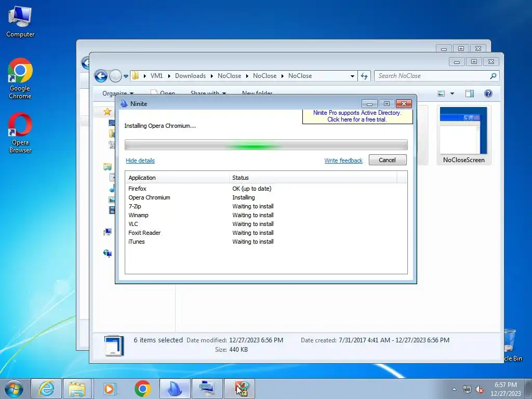Click the Change your view icon
This screenshot has width=532, height=399.
pos(441,94)
